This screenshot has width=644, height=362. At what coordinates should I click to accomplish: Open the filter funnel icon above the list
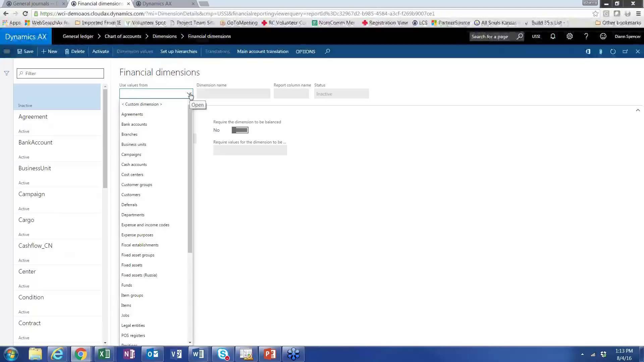click(x=6, y=73)
